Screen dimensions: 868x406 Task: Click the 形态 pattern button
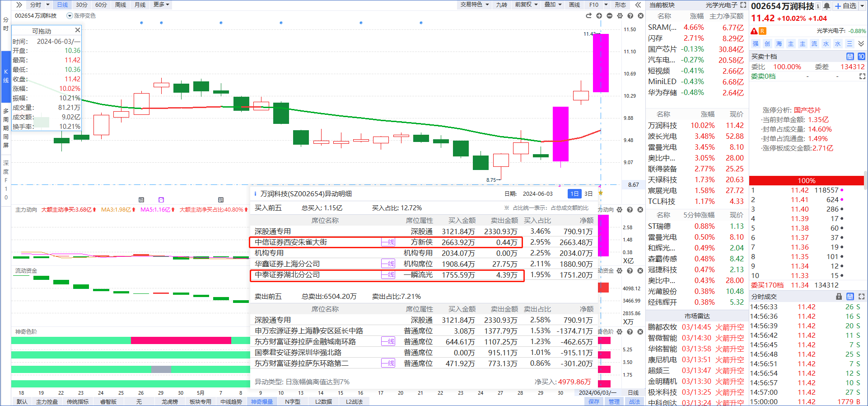pos(621,5)
